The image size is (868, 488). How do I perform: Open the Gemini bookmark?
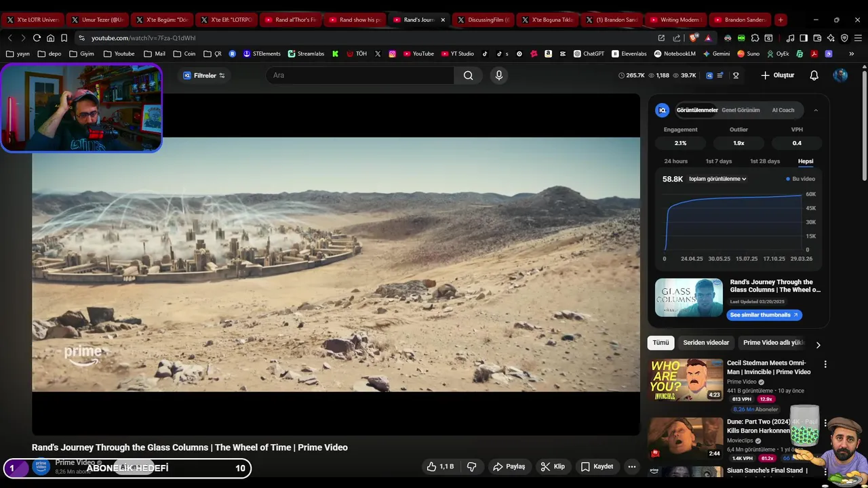[716, 54]
